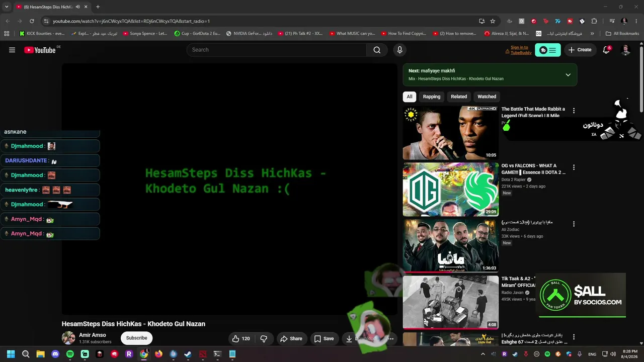
Task: Open KICK Bounties bookmark
Action: pyautogui.click(x=42, y=34)
